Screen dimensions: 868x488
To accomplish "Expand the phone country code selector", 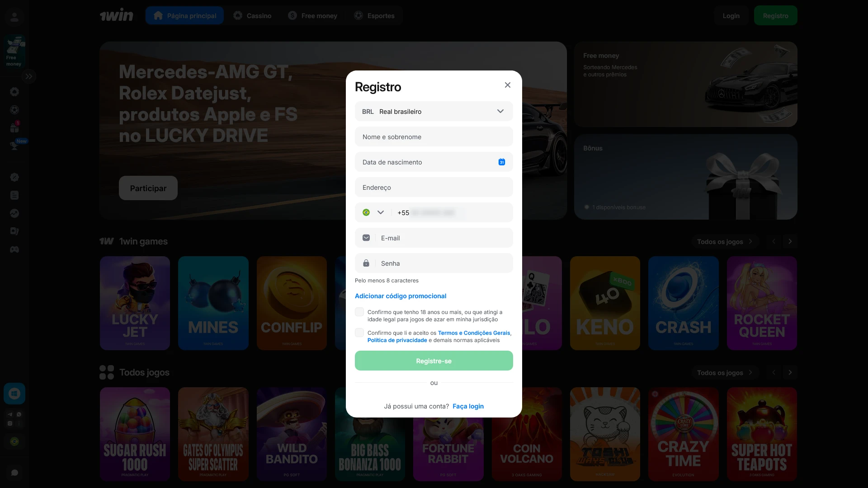I will click(373, 213).
